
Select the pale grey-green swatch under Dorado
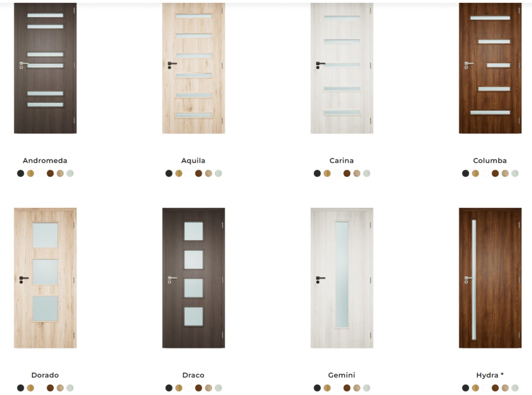[x=70, y=388]
